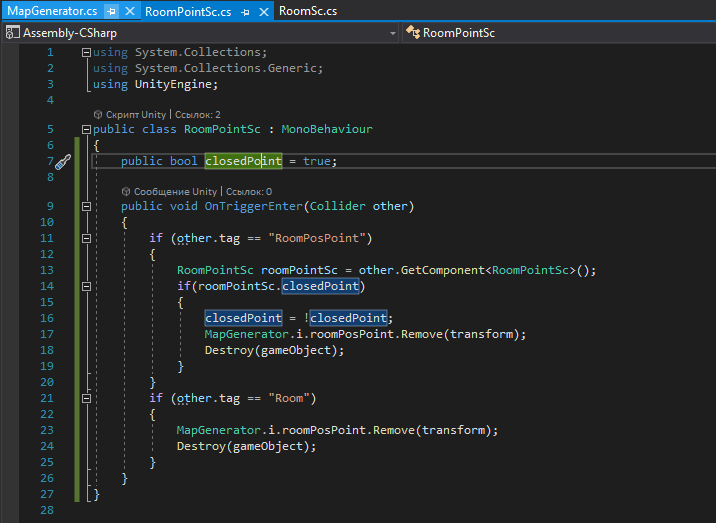Close the MapGenerator.cs tab
The width and height of the screenshot is (716, 523).
(130, 11)
